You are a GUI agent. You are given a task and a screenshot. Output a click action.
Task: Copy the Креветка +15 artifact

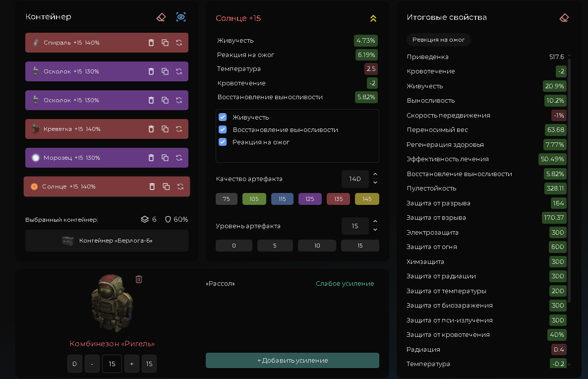tap(165, 129)
